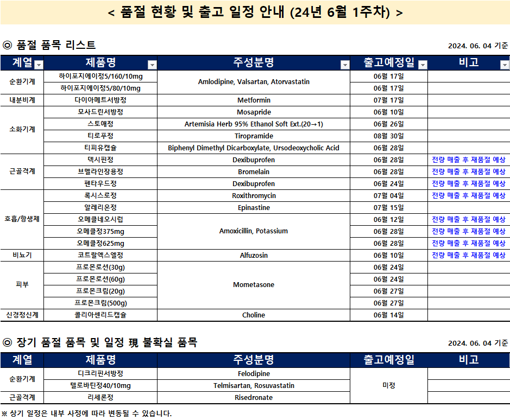
Task: Select the 08월 30일 release date cell
Action: (x=389, y=136)
